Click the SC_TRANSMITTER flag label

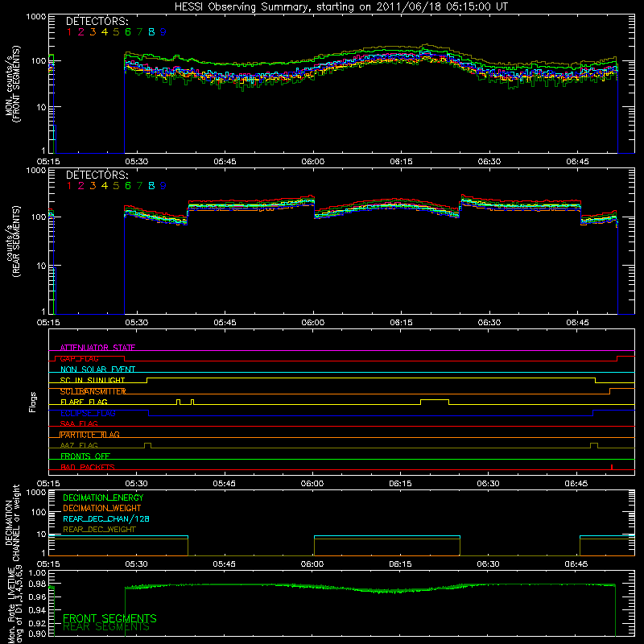pyautogui.click(x=93, y=391)
